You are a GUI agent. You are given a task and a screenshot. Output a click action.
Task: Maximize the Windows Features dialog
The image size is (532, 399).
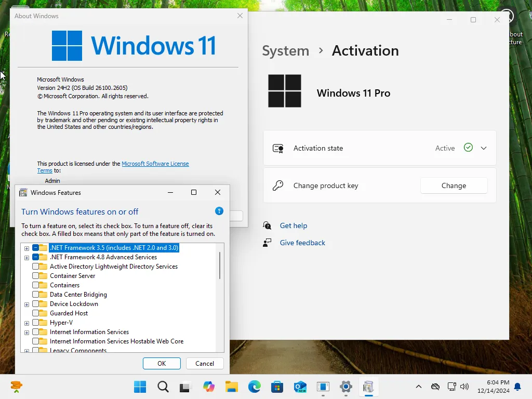pos(194,192)
